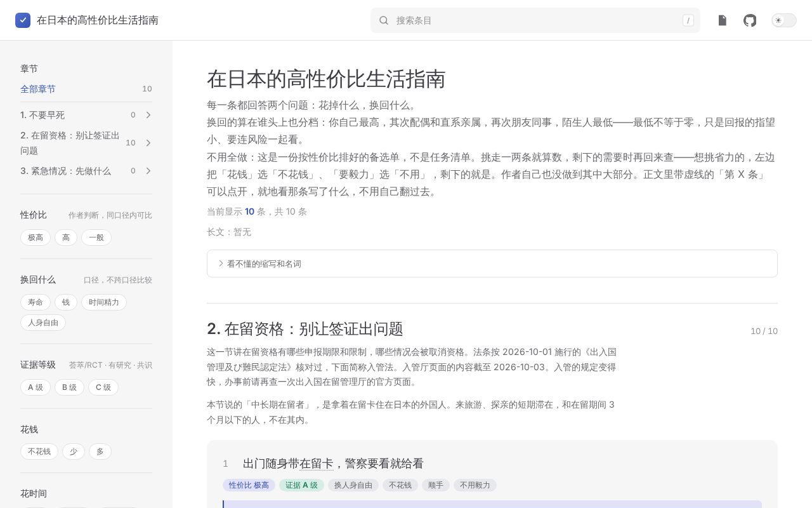Toggle the B 级 evidence filter
812x508 pixels.
(x=69, y=387)
